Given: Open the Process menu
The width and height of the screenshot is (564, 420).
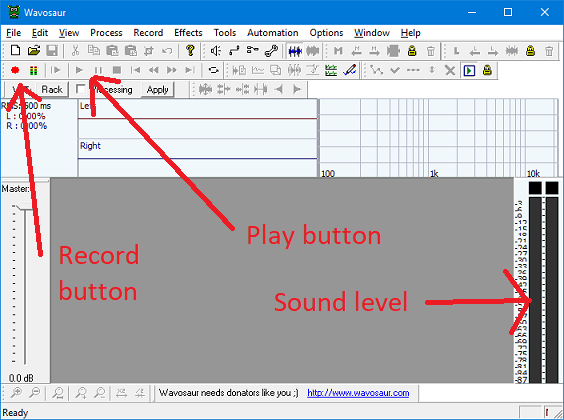Looking at the screenshot, I should 106,33.
